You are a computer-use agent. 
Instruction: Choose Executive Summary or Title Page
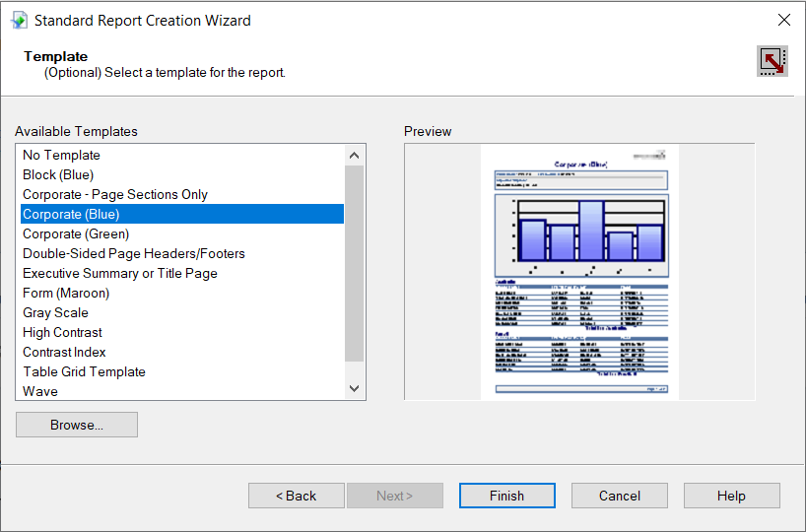click(120, 273)
